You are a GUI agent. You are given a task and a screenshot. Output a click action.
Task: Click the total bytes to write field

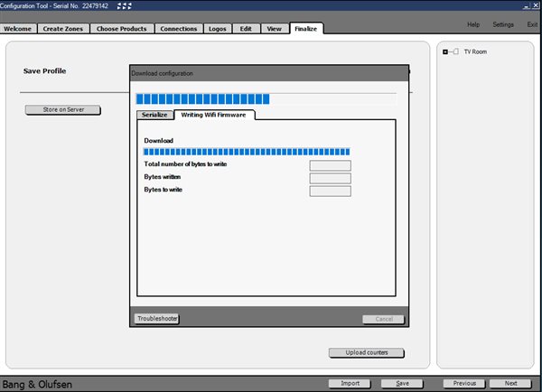(330, 165)
